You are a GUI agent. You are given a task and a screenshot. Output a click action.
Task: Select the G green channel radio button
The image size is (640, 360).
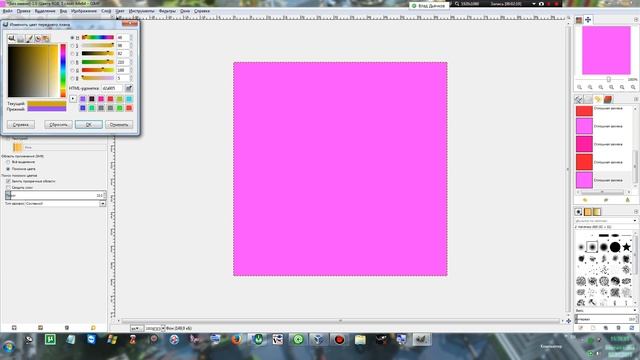tap(73, 70)
